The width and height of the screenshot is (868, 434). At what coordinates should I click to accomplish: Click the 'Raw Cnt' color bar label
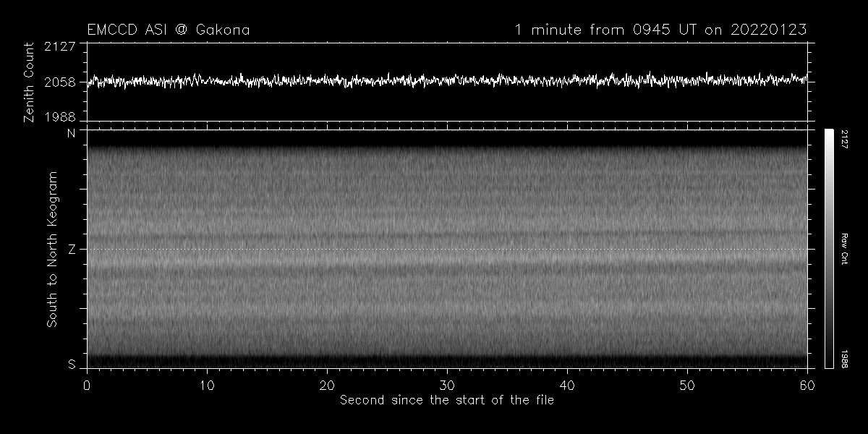pos(844,249)
